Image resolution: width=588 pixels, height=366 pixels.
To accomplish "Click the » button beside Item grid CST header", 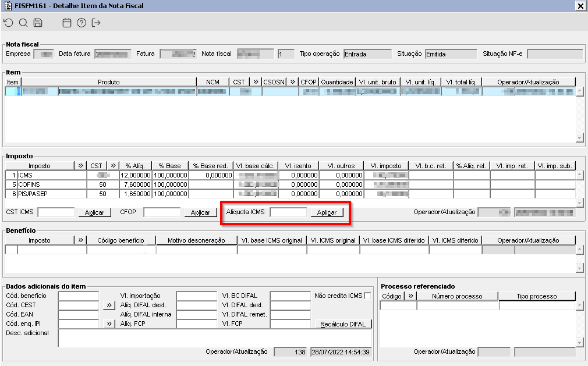I will (256, 81).
